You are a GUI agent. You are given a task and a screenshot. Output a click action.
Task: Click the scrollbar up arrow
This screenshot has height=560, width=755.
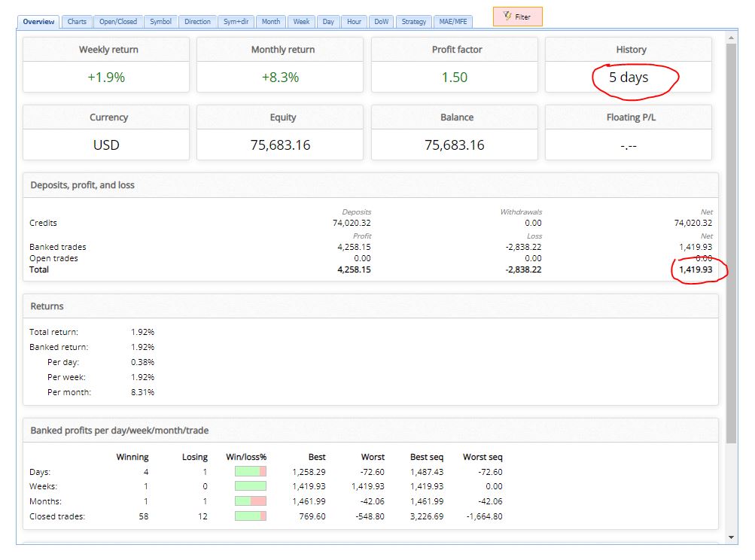click(731, 38)
